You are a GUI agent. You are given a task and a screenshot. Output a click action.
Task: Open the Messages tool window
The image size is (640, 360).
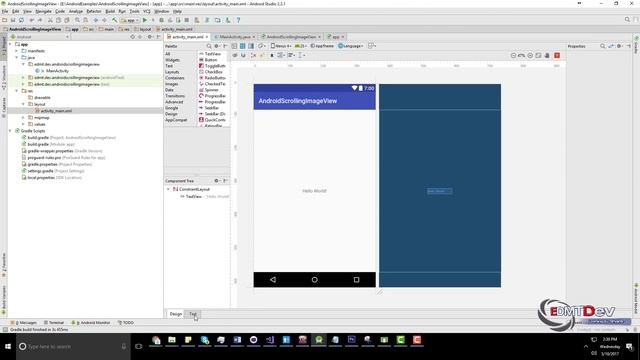[24, 322]
